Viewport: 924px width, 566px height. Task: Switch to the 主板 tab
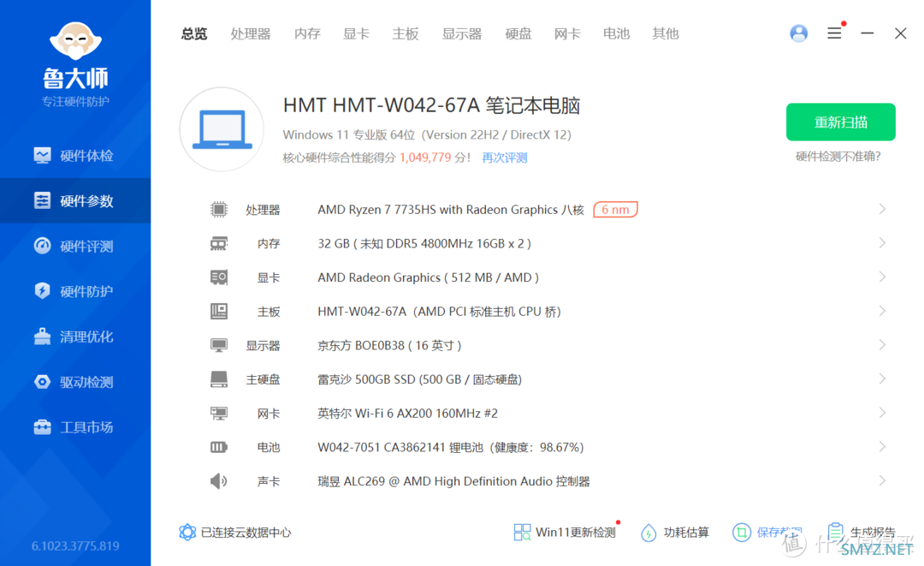tap(406, 34)
